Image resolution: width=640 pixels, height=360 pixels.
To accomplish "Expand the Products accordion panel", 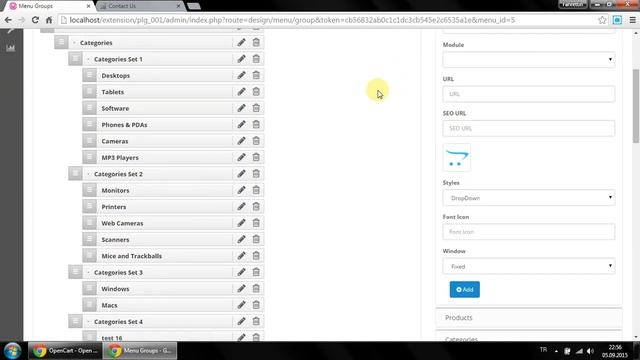I will pos(529,318).
